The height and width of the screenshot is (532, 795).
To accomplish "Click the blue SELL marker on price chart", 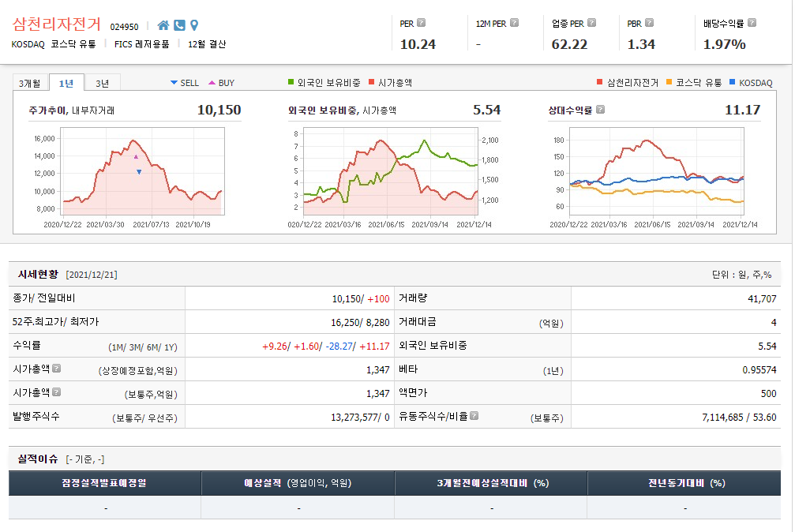I will click(x=139, y=172).
